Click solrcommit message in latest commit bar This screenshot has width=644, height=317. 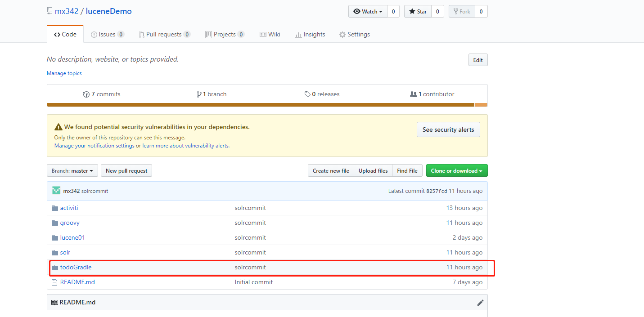point(95,191)
